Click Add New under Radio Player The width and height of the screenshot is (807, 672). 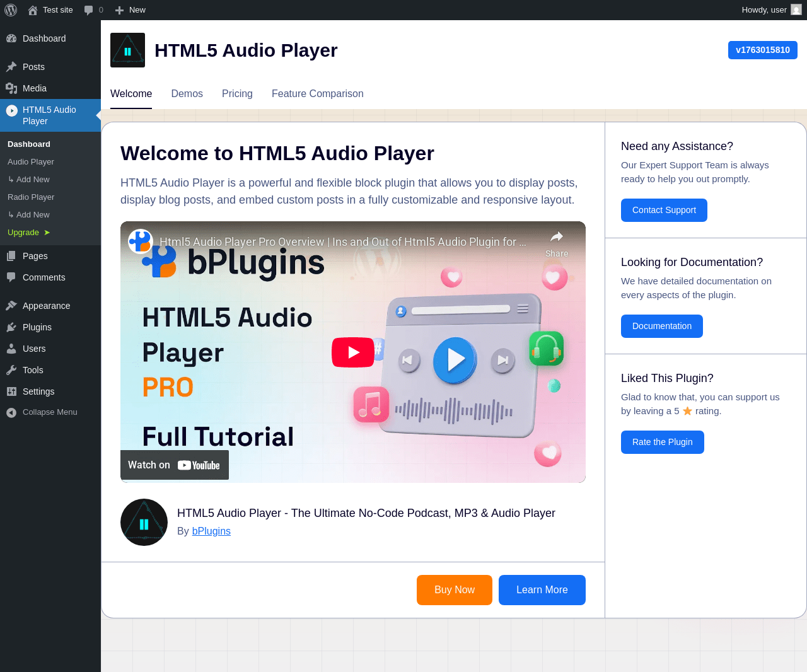29,215
